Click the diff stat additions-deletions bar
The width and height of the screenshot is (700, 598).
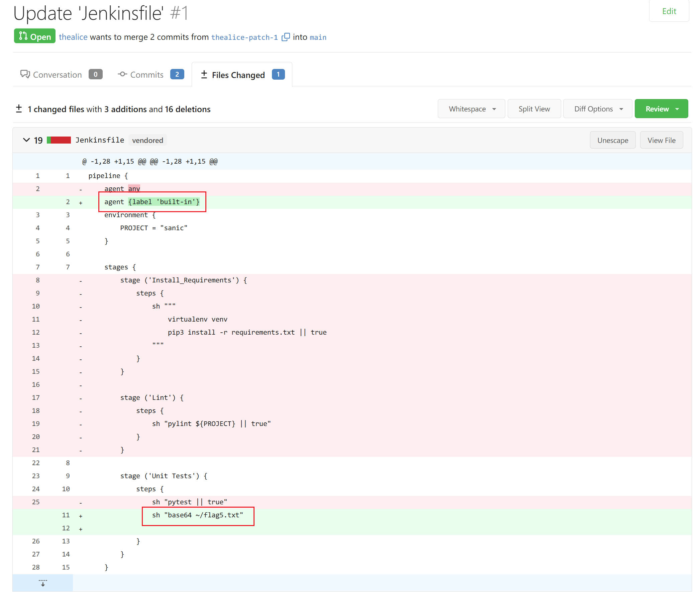pos(59,140)
